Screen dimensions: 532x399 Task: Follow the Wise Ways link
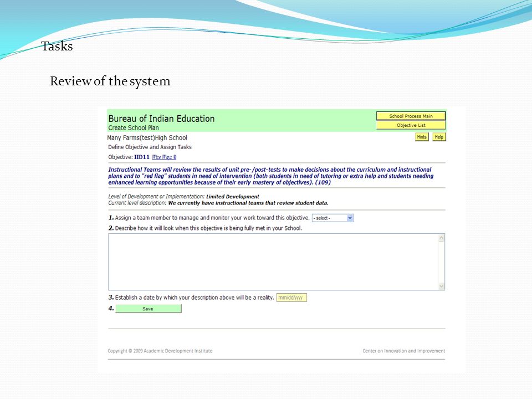[x=164, y=157]
